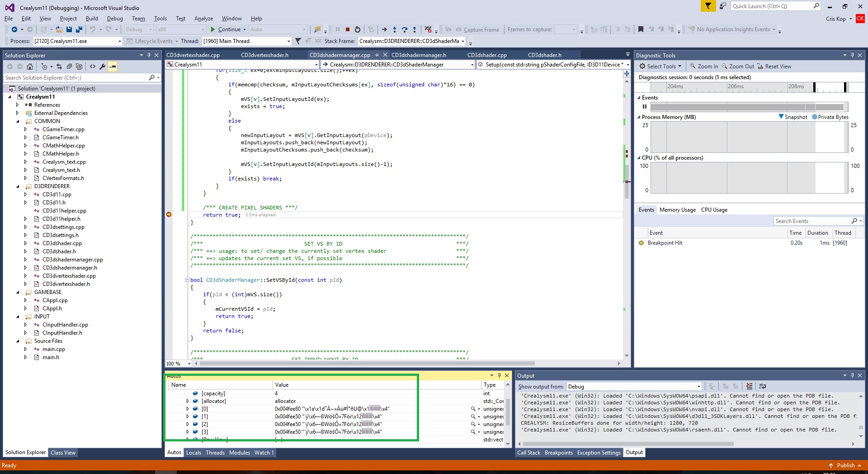
Task: Open the Thread dropdown showing Main Thread
Action: (x=289, y=41)
